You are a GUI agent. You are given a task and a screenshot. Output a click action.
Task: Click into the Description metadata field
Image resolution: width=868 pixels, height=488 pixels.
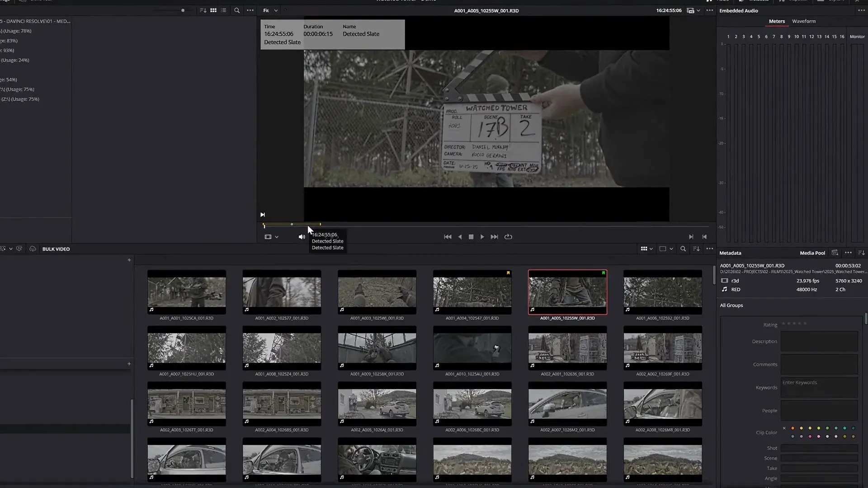(819, 342)
